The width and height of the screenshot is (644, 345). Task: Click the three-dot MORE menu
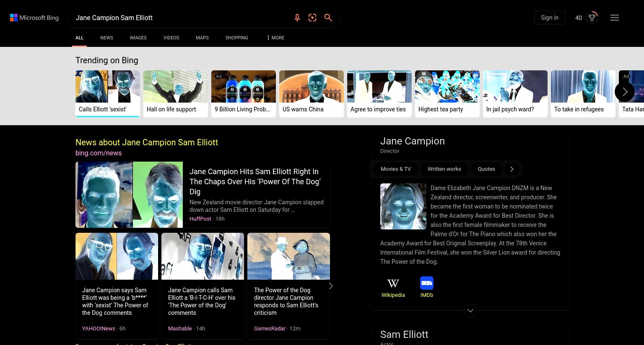[x=275, y=38]
